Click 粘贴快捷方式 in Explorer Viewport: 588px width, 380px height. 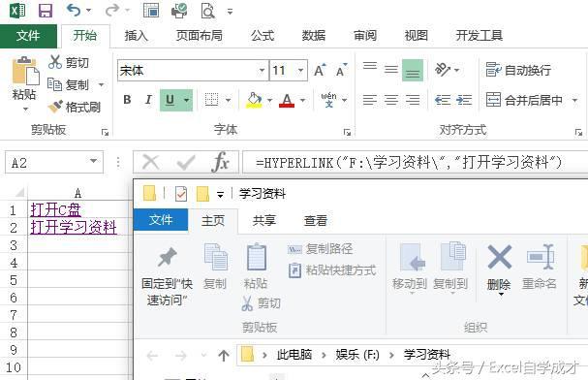pos(332,270)
